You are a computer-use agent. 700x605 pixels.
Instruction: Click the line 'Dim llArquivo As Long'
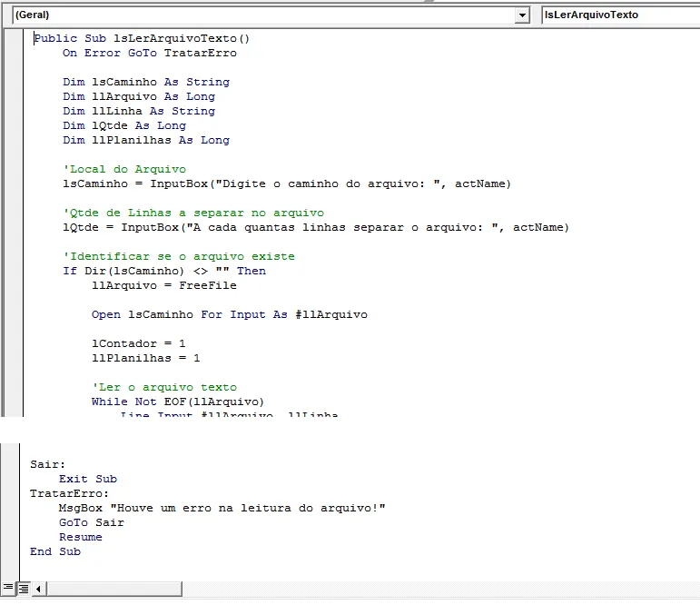tap(139, 96)
